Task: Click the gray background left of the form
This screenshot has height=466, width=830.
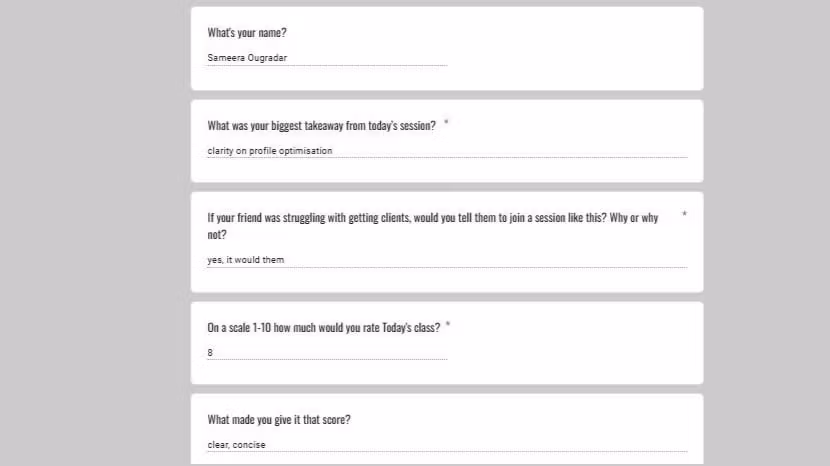Action: [95, 233]
